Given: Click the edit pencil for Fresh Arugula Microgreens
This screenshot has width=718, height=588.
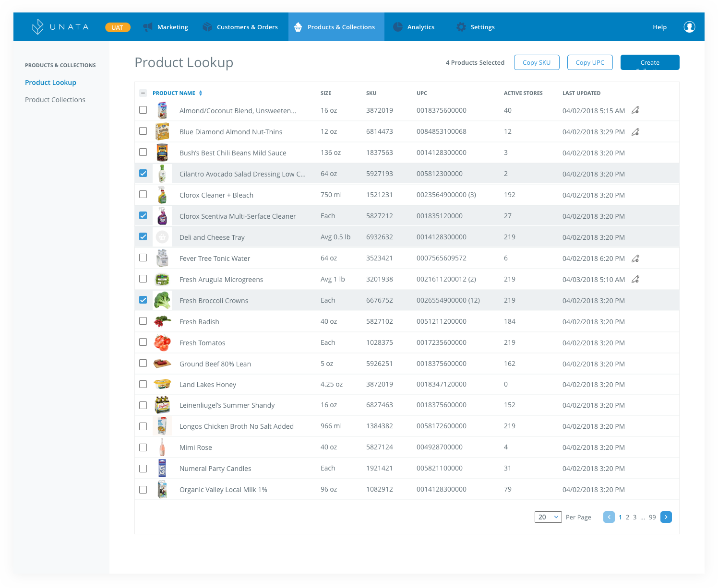Looking at the screenshot, I should [635, 279].
